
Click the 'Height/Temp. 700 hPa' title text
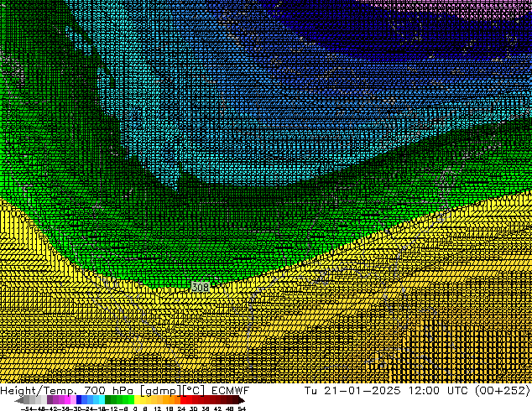click(x=68, y=391)
